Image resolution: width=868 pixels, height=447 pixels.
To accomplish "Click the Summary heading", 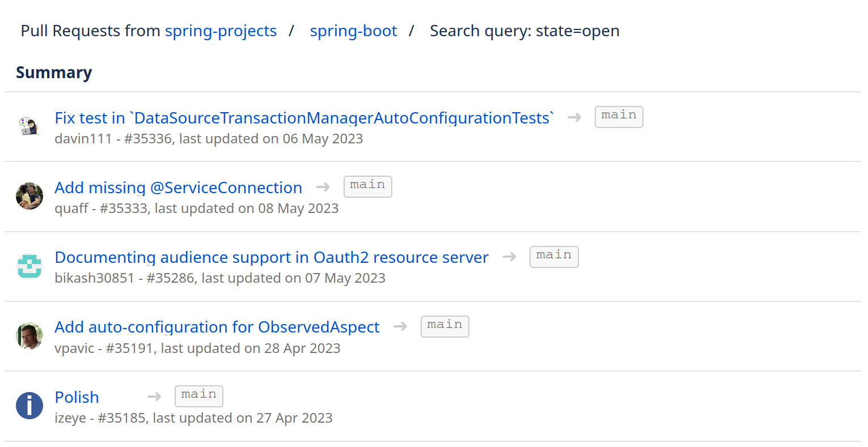I will [54, 73].
